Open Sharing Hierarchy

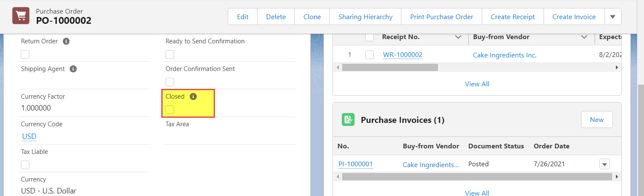tap(366, 17)
